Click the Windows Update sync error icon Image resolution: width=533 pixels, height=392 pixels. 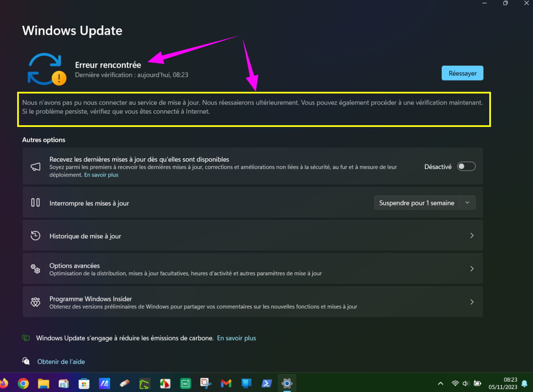click(47, 69)
